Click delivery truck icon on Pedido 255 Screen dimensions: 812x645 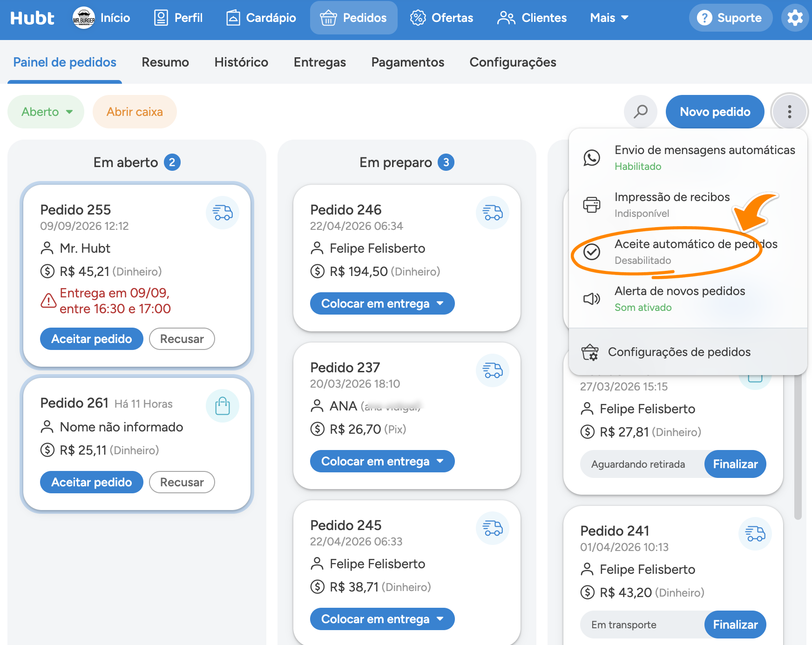(223, 213)
